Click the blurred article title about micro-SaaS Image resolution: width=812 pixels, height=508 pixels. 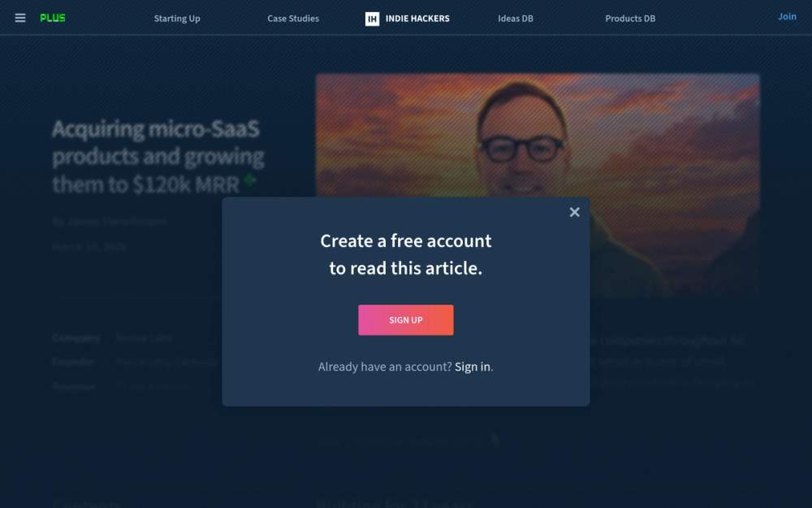tap(158, 156)
